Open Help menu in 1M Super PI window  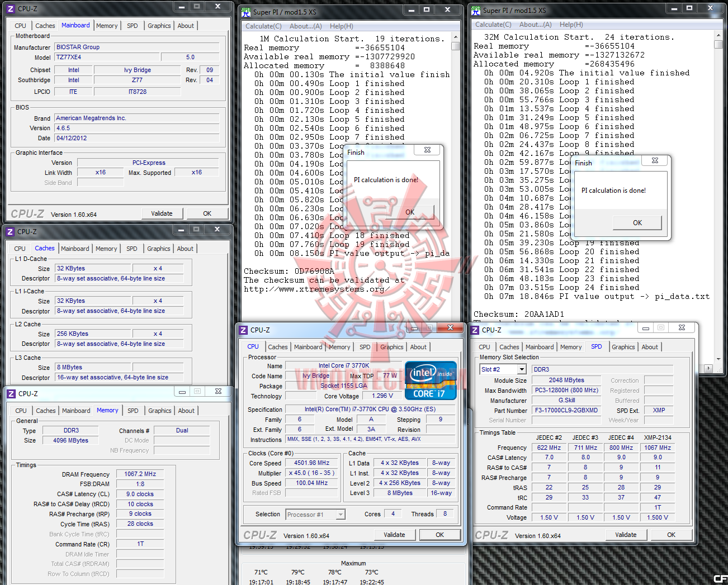point(341,26)
